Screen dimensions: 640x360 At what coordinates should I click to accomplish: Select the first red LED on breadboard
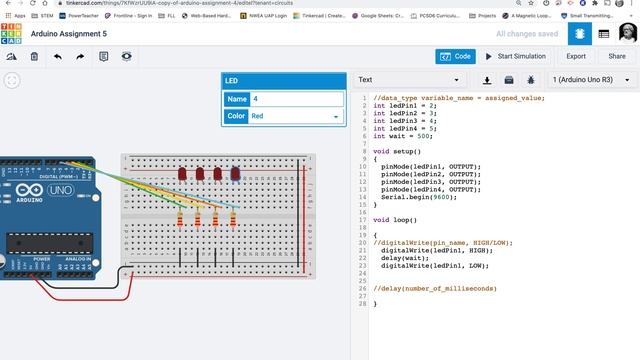[x=182, y=174]
